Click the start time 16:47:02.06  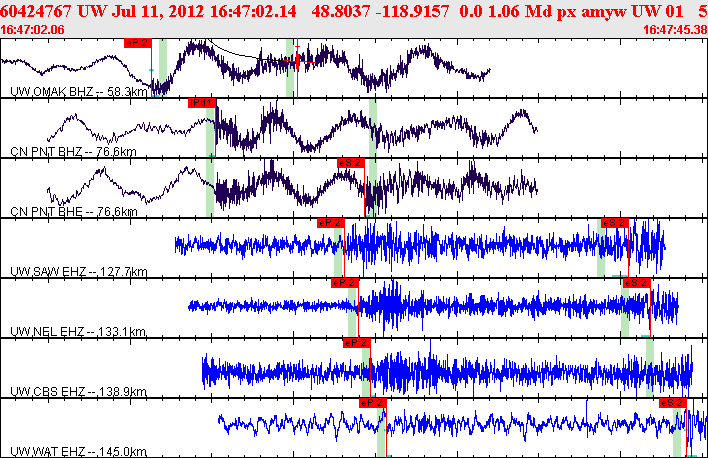32,30
